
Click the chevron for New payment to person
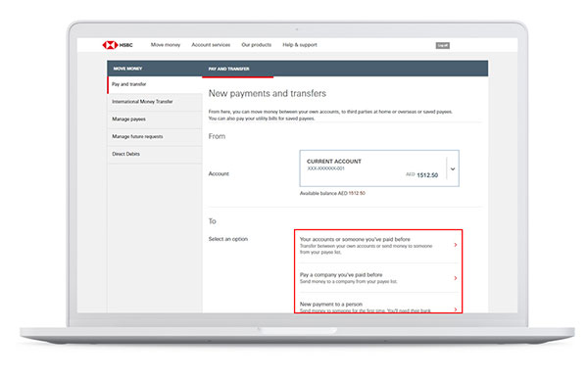(456, 310)
